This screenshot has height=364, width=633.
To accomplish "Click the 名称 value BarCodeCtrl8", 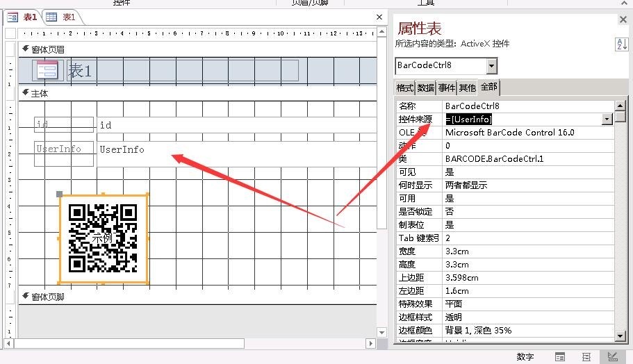I will coord(529,106).
